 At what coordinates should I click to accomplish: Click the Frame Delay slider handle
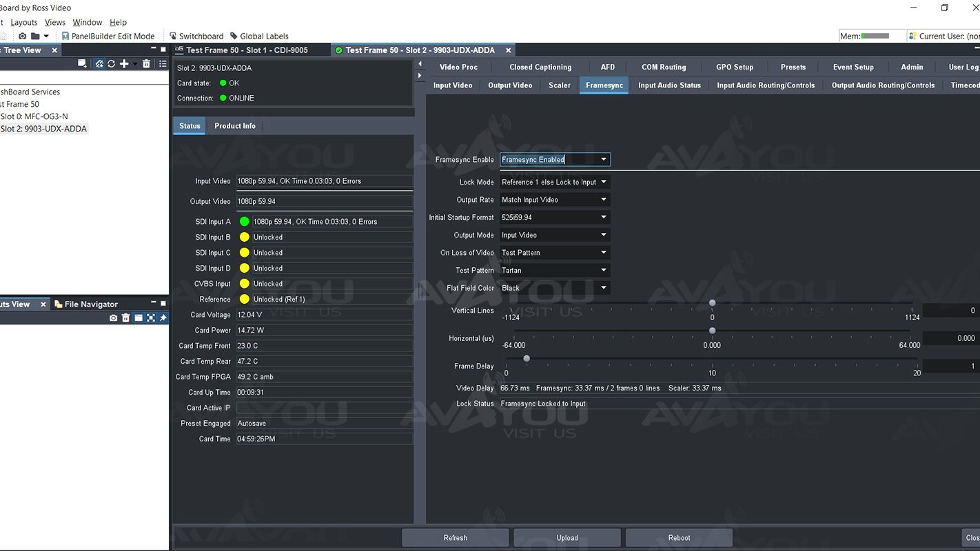click(x=527, y=359)
